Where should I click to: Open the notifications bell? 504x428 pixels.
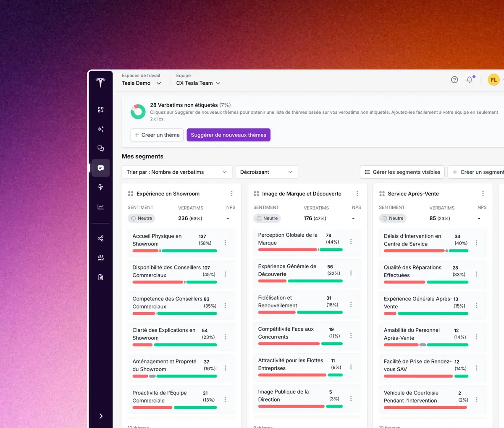click(x=470, y=79)
